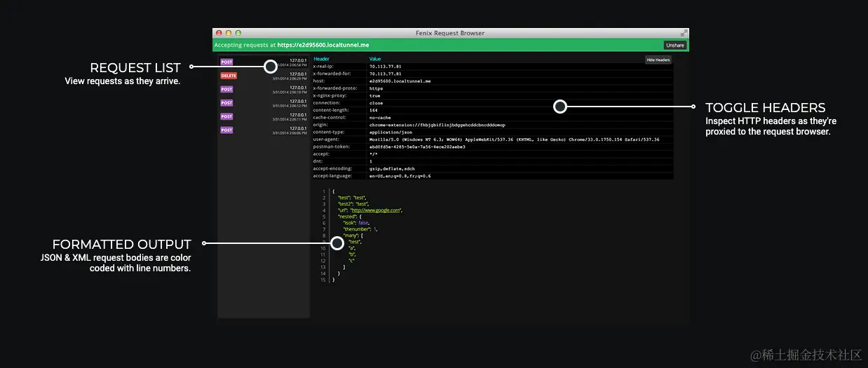Click line number 15 in the gutter

pos(323,280)
